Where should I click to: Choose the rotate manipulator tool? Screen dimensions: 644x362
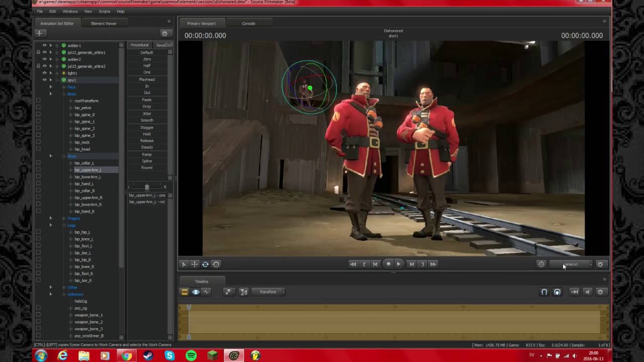(x=205, y=264)
